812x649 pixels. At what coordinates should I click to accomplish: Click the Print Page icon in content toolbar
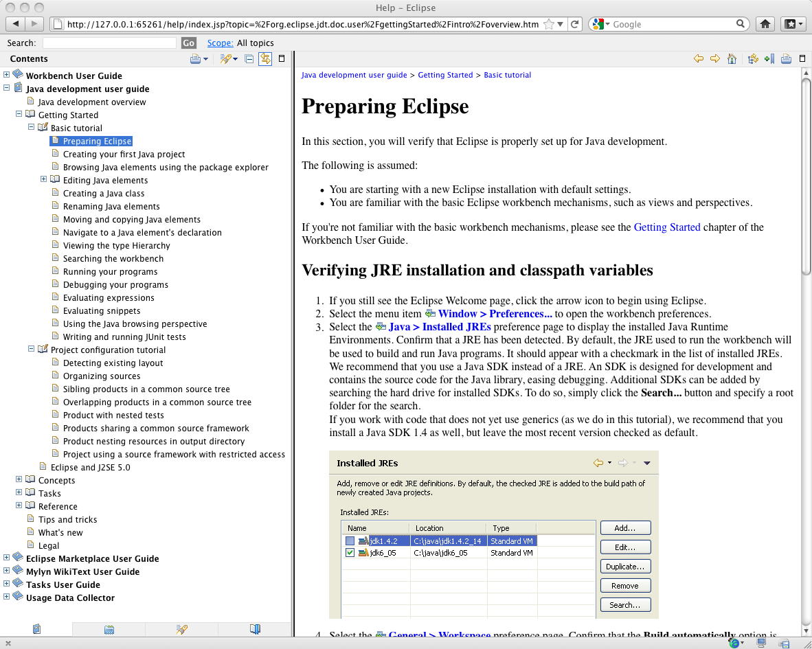click(786, 58)
